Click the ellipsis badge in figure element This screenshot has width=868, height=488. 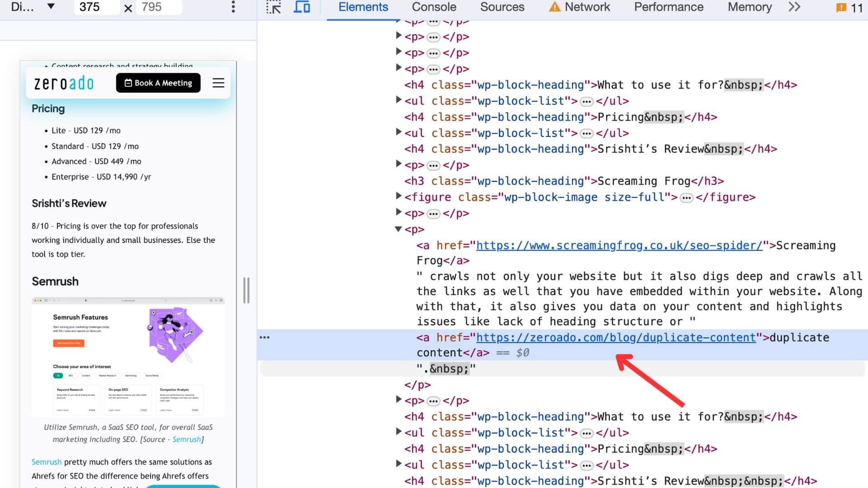686,198
